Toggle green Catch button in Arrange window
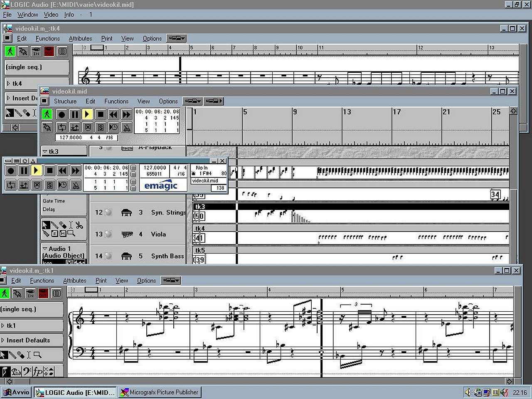Image resolution: width=532 pixels, height=399 pixels. pyautogui.click(x=47, y=114)
